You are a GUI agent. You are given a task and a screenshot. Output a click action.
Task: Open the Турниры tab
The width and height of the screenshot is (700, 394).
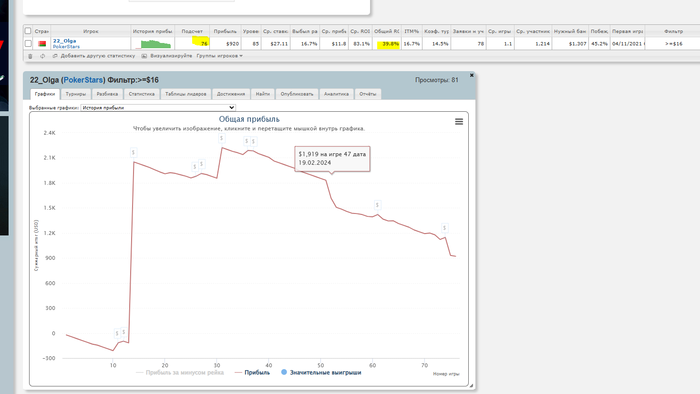[76, 94]
